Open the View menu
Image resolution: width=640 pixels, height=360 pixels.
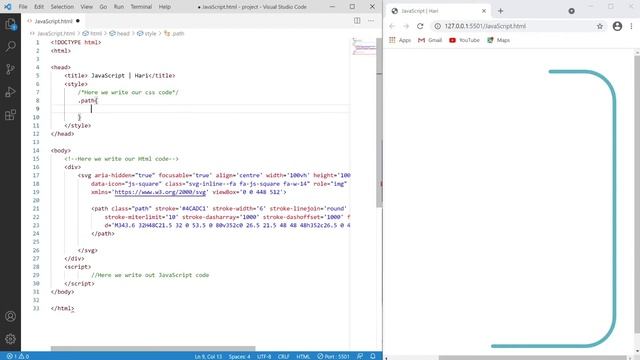click(x=87, y=7)
